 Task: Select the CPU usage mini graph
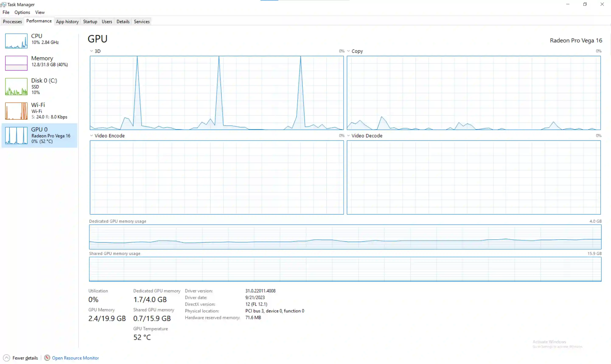coord(16,41)
